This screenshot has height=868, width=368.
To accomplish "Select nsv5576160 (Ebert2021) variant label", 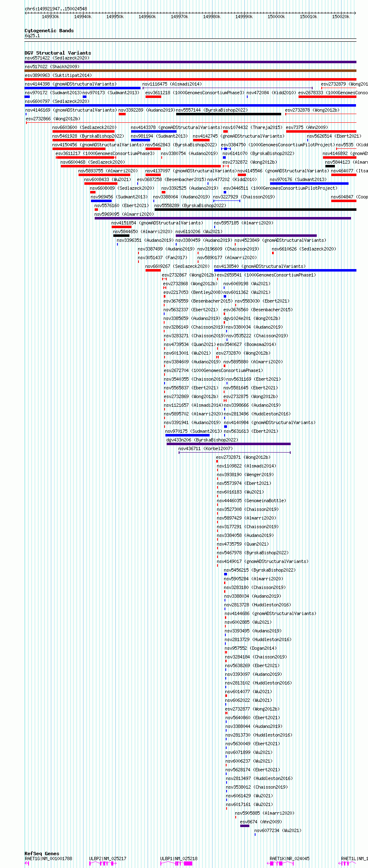I will 121,206.
